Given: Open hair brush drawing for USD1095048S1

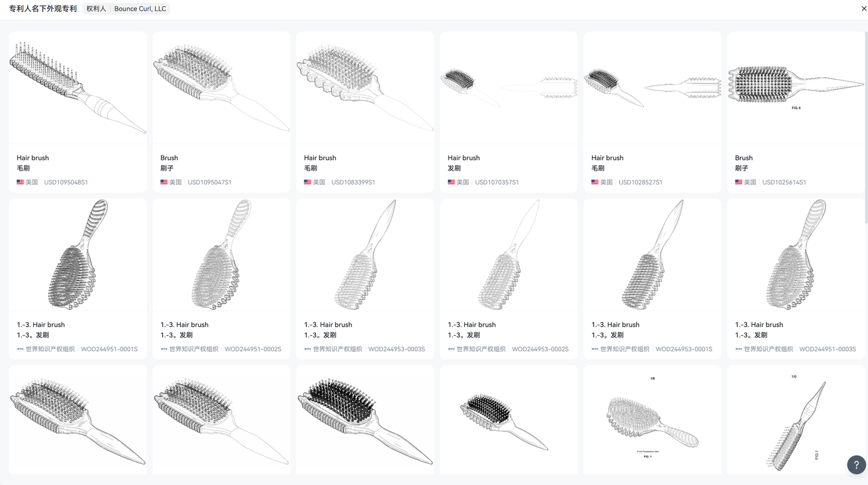Looking at the screenshot, I should [x=78, y=88].
